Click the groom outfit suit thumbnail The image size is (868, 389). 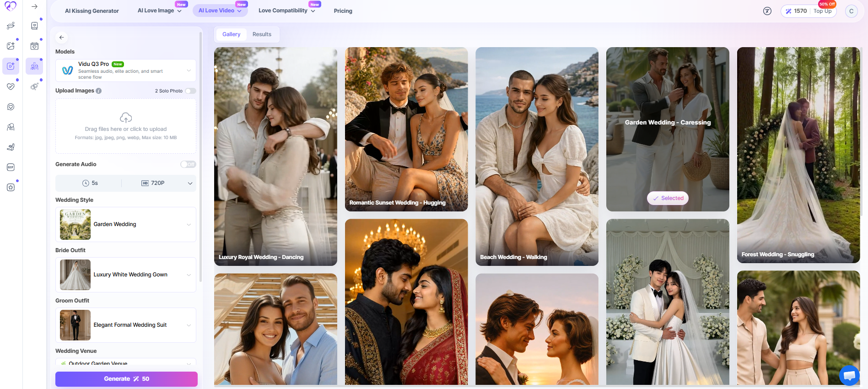tap(75, 325)
